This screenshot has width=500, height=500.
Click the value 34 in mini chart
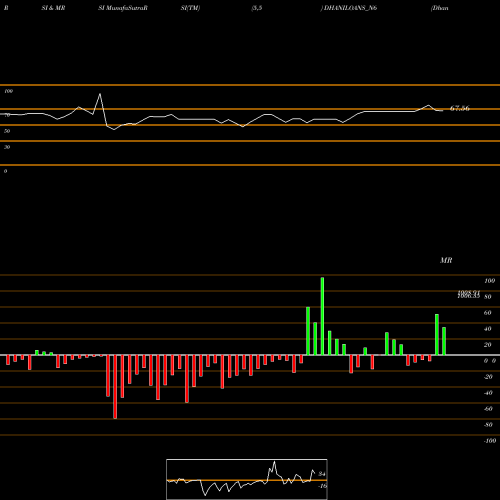(322, 474)
